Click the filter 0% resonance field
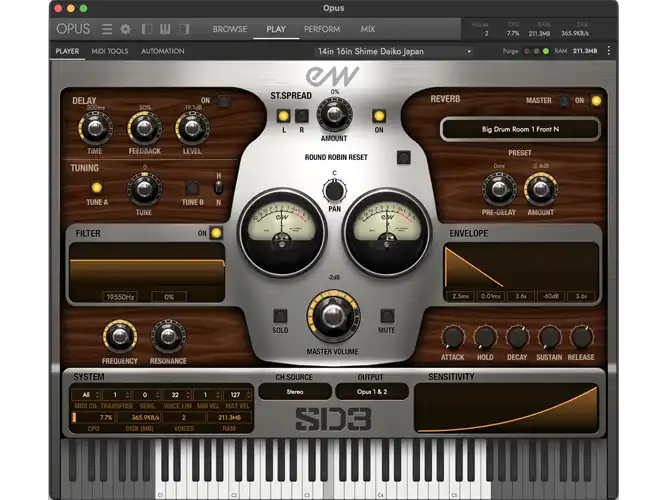Viewport: 667px width, 500px height. (x=169, y=297)
